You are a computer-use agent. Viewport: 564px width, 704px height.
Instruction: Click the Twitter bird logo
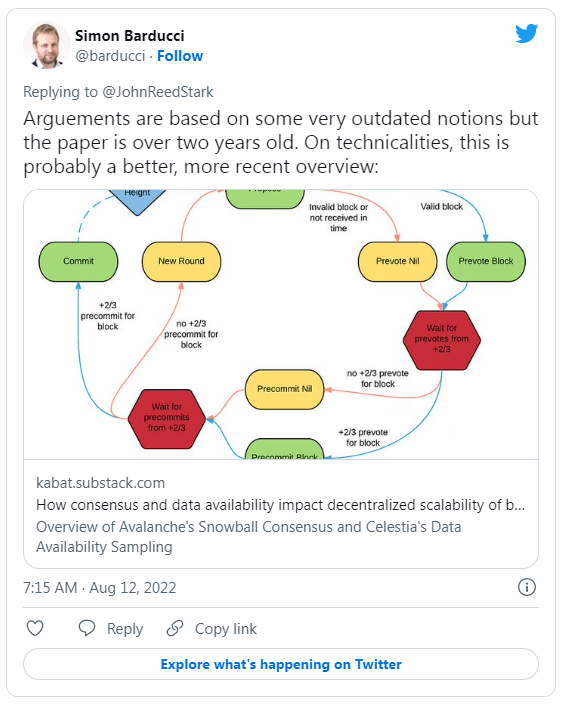526,33
